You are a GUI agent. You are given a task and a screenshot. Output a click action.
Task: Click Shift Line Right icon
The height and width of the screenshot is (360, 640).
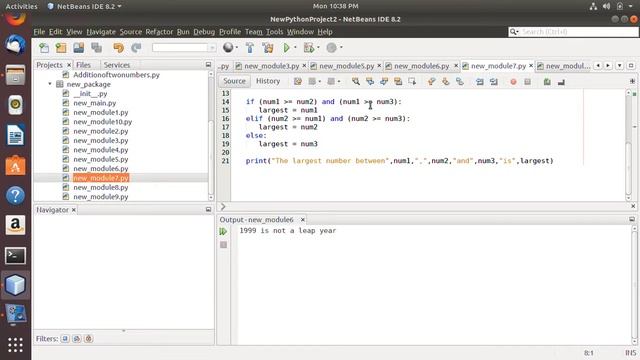(x=494, y=82)
